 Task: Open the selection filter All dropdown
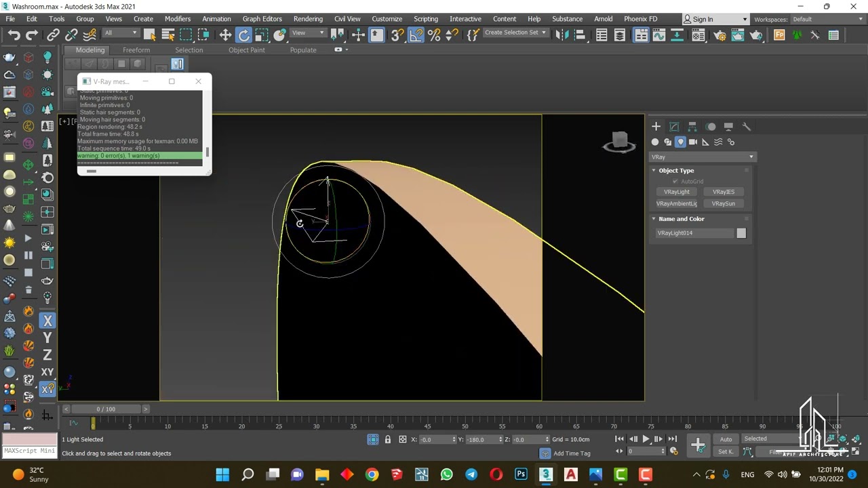[x=121, y=33]
